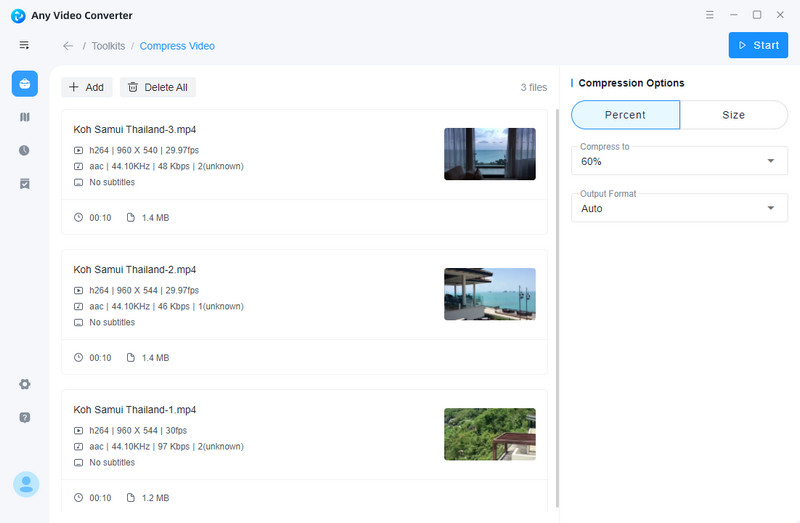Image resolution: width=800 pixels, height=523 pixels.
Task: Click No subtitles in Thailand-3 card
Action: pos(105,182)
